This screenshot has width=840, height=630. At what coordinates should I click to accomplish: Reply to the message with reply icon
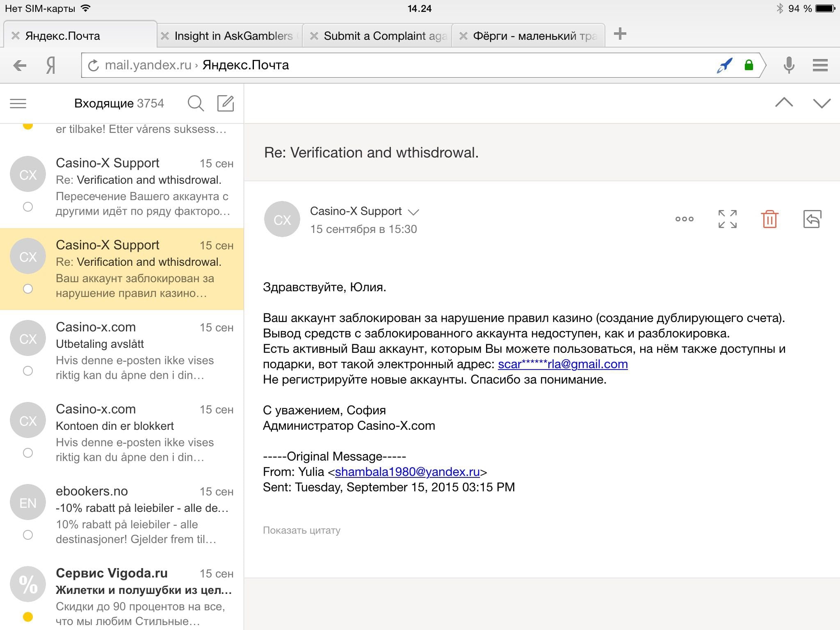(812, 219)
